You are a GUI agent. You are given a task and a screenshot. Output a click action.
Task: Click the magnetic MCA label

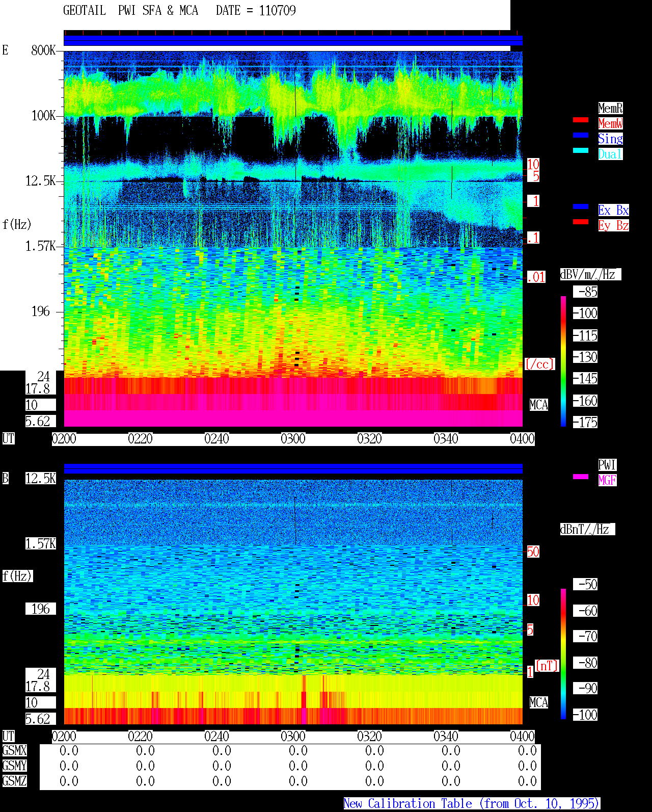click(x=539, y=703)
